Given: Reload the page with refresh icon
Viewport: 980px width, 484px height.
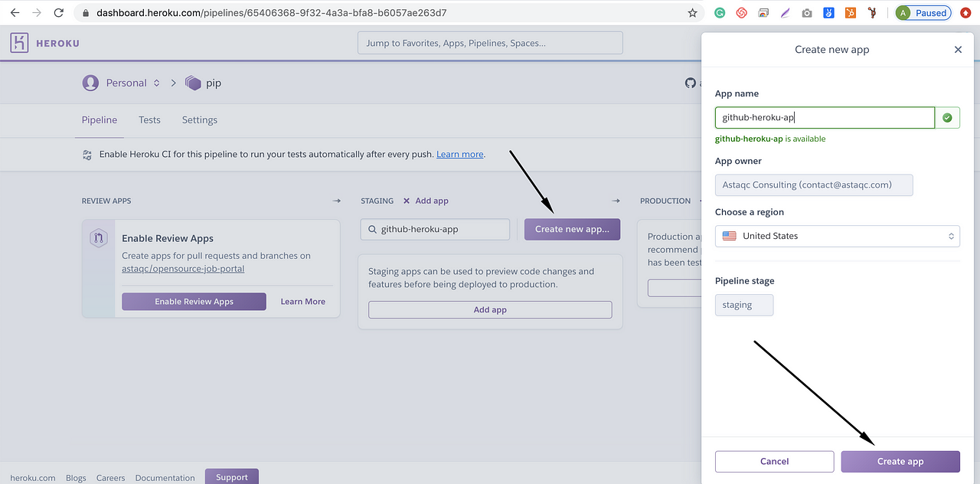Looking at the screenshot, I should [60, 13].
